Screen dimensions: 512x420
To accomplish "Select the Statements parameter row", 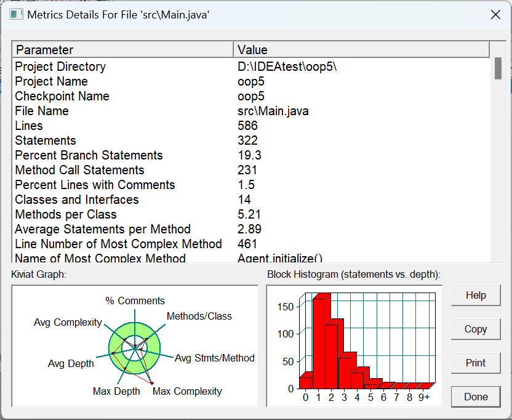I will (251, 140).
